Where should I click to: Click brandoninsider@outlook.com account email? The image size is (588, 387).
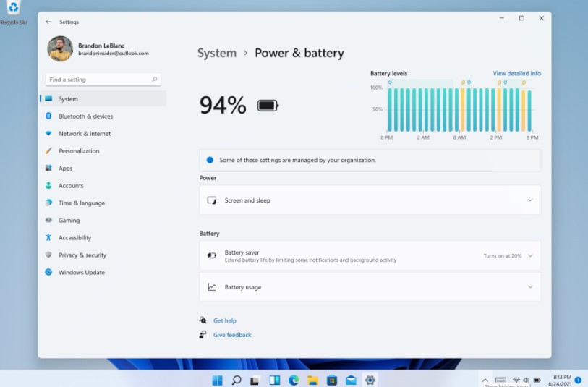point(114,54)
